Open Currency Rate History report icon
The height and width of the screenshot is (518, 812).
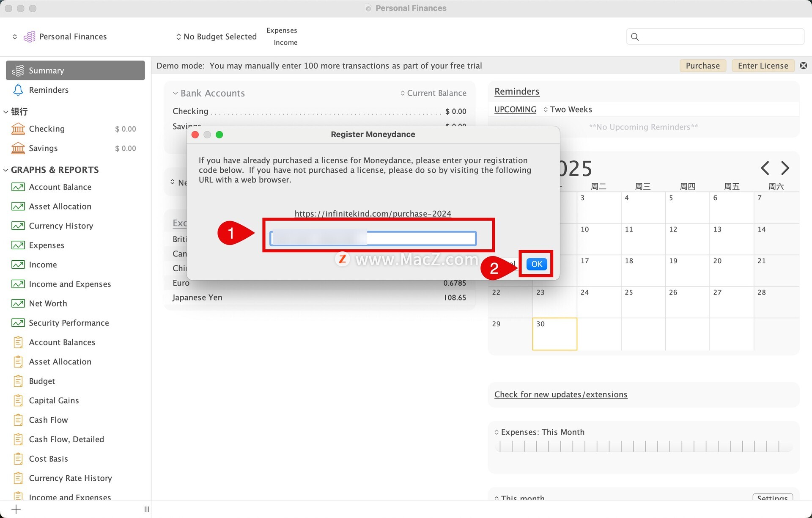[18, 478]
